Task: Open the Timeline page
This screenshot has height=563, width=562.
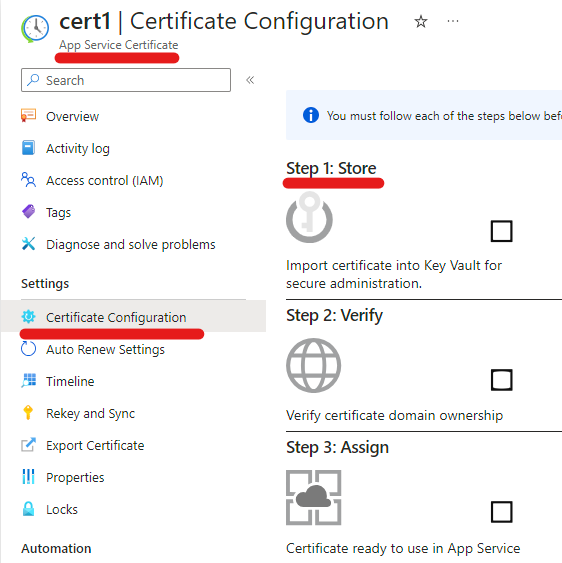Action: click(70, 381)
